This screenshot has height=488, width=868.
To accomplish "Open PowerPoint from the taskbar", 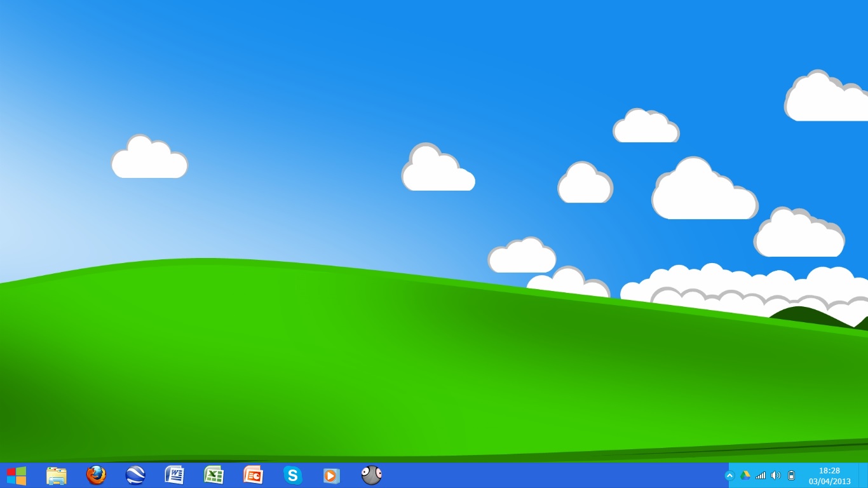I will pos(253,475).
